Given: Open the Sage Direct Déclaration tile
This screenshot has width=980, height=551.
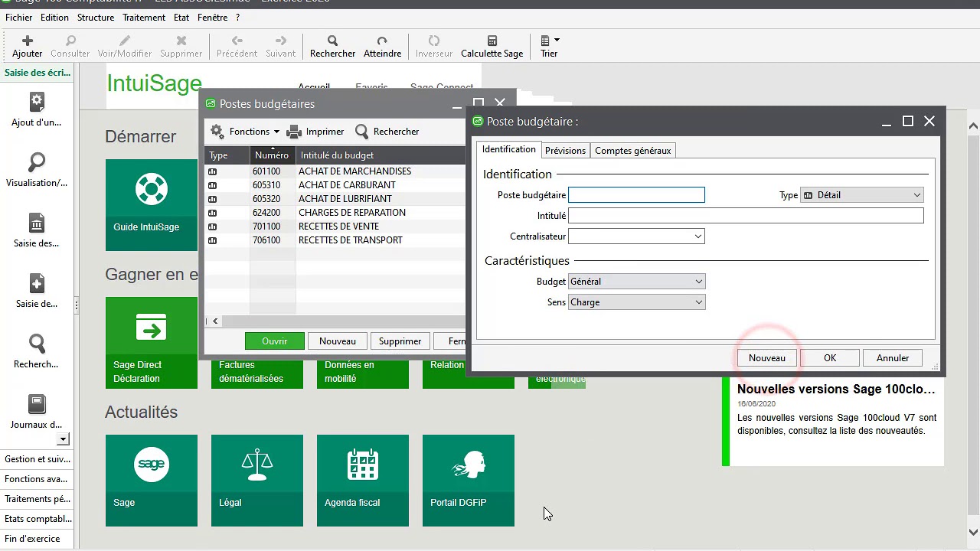Looking at the screenshot, I should point(152,343).
